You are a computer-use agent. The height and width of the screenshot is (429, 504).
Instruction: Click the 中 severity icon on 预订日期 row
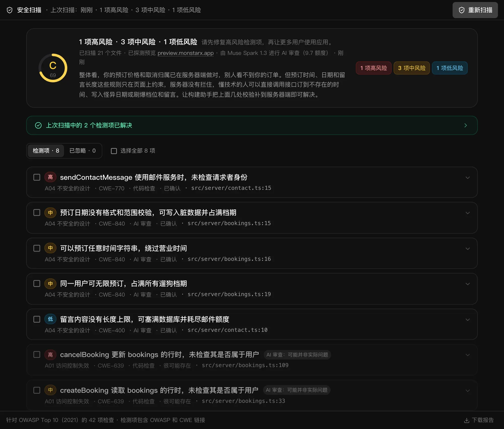50,213
